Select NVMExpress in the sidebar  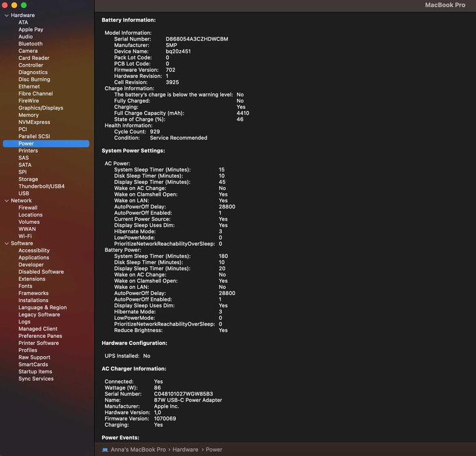tap(34, 122)
